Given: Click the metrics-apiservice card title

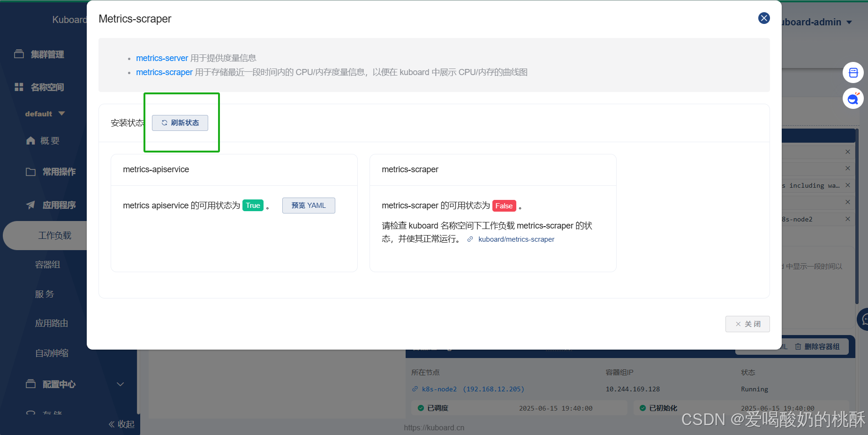Looking at the screenshot, I should point(156,169).
